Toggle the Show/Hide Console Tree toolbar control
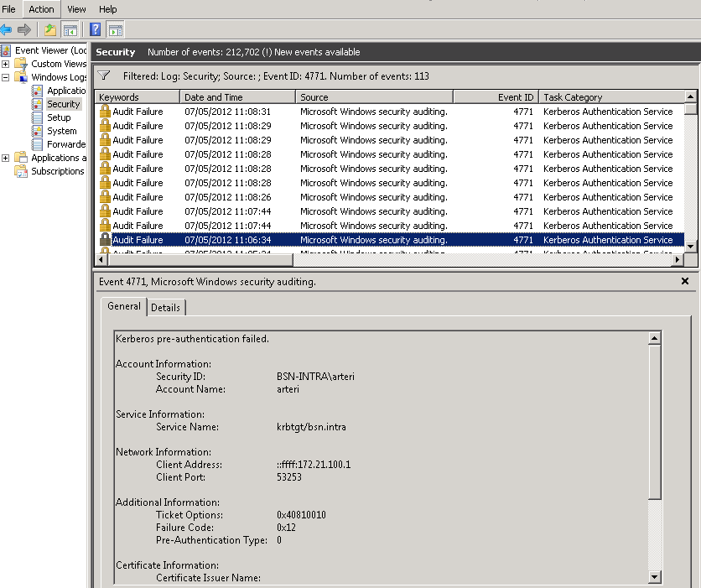Viewport: 701px width, 588px height. click(x=70, y=29)
